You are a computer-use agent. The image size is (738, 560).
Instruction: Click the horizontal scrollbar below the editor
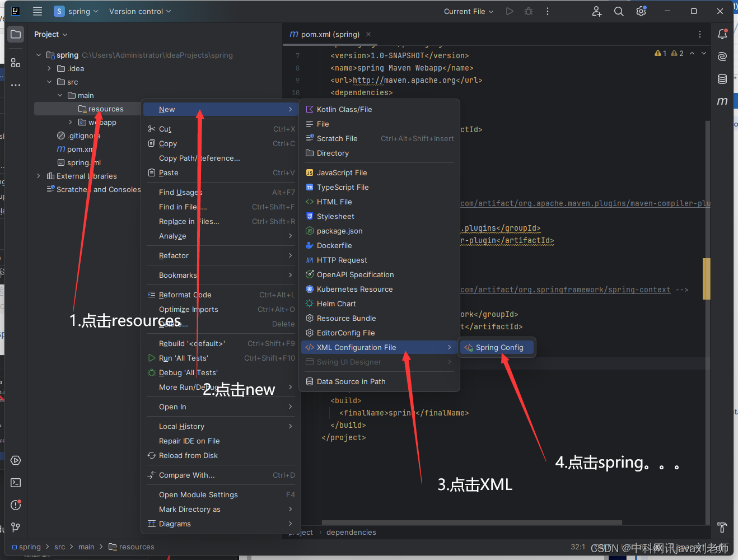tap(470, 522)
